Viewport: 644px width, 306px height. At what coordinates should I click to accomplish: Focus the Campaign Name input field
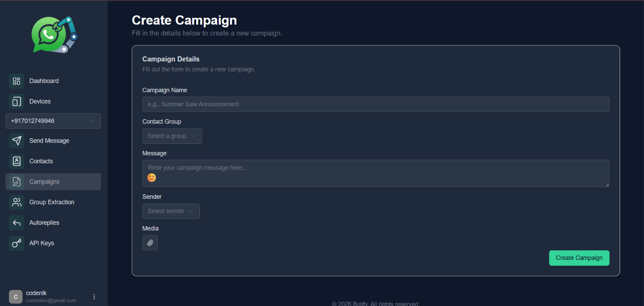(x=375, y=104)
